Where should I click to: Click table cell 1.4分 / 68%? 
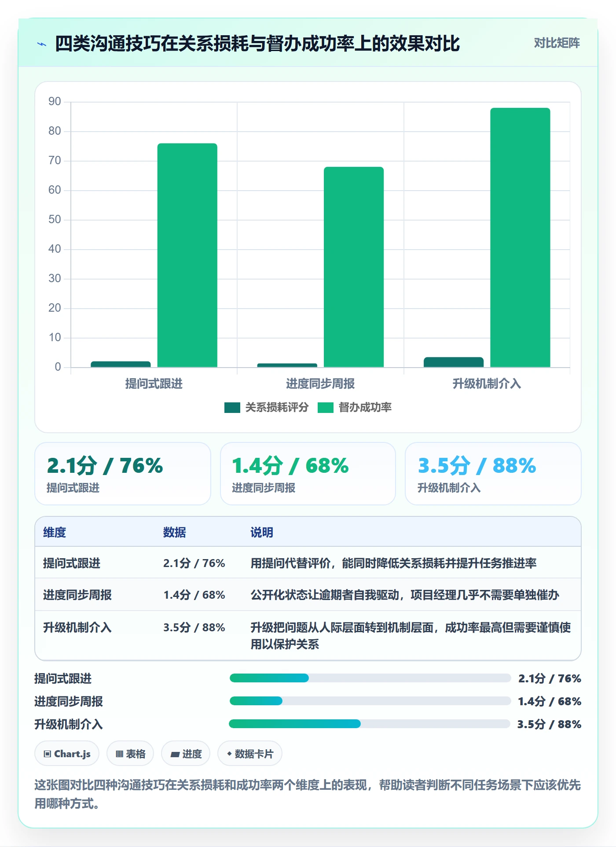click(194, 595)
